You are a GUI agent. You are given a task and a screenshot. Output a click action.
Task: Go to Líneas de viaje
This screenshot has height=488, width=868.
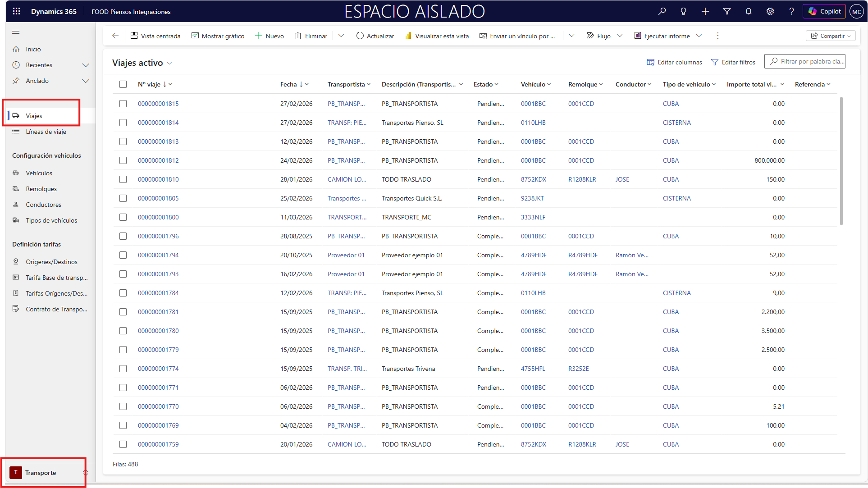pos(46,132)
